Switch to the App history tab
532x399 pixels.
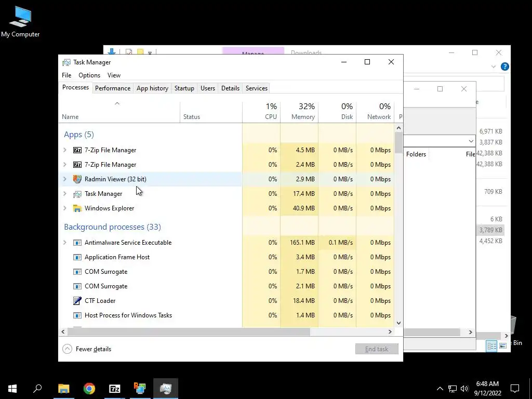(152, 88)
